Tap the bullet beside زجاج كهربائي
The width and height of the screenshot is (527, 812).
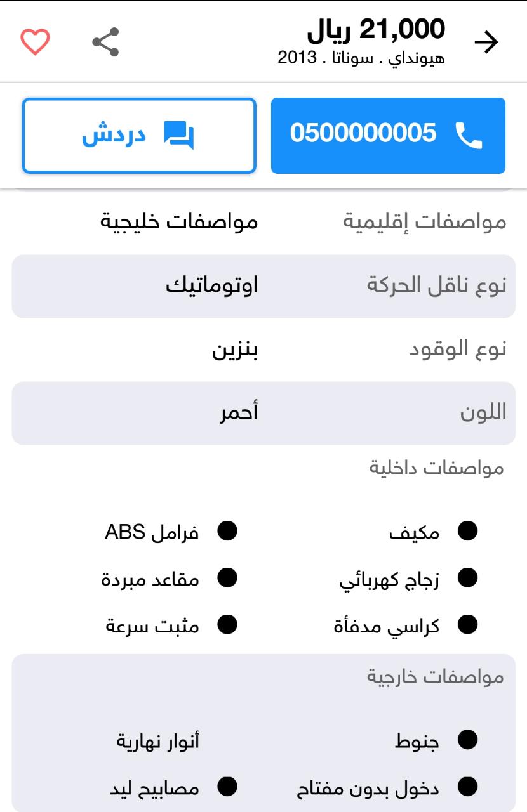(x=467, y=579)
